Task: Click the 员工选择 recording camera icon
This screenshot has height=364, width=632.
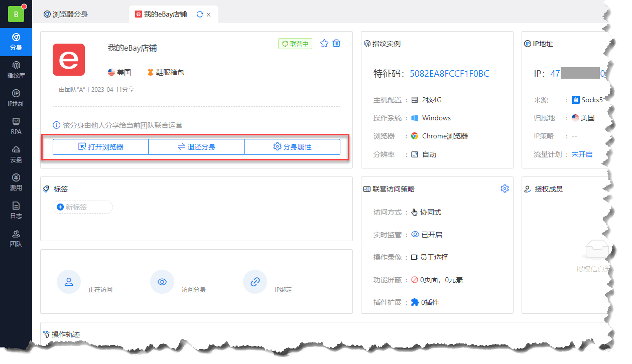Action: click(x=415, y=257)
